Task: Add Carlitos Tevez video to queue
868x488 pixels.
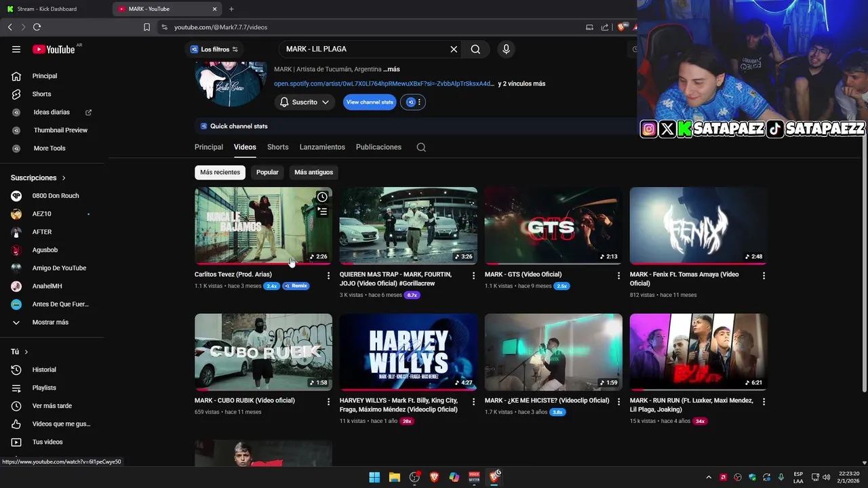Action: (322, 211)
